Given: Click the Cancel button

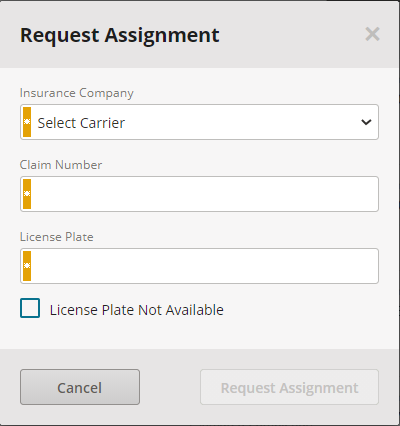Looking at the screenshot, I should (80, 387).
